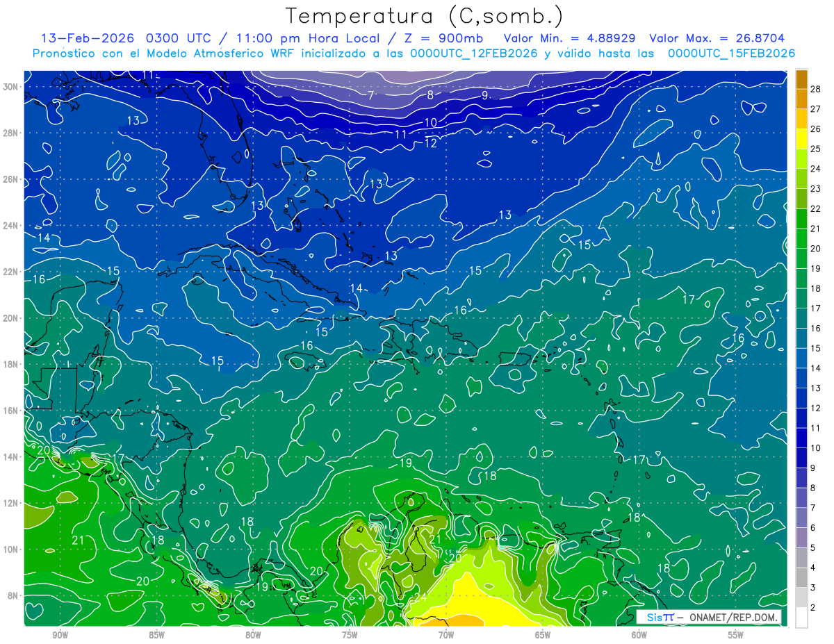The height and width of the screenshot is (644, 834).
Task: Click the '90W' longitude axis label
Action: tap(60, 635)
